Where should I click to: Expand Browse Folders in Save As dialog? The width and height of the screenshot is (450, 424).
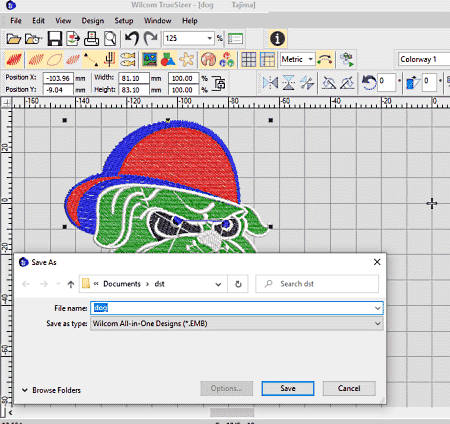(x=51, y=390)
